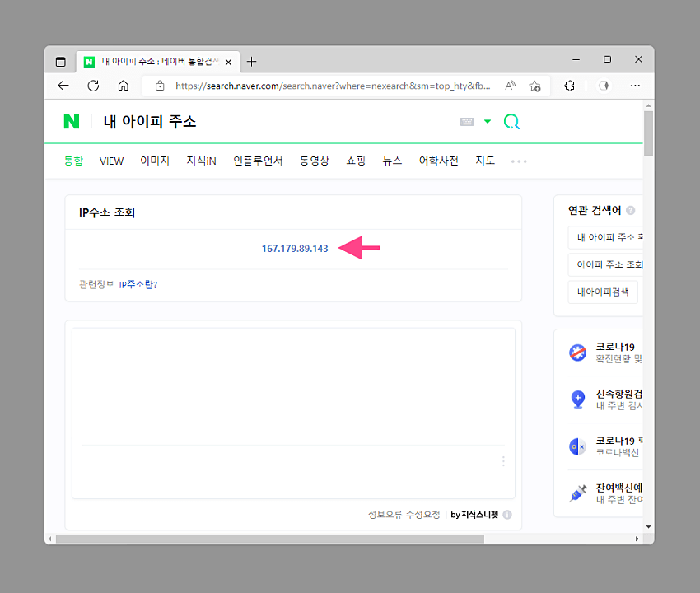Open the browser settings three-dot menu
Viewport: 700px width, 593px height.
pos(635,86)
